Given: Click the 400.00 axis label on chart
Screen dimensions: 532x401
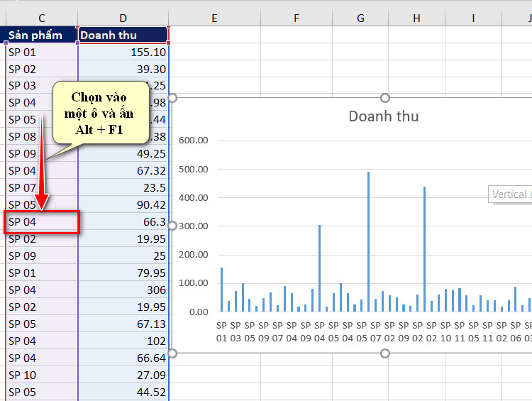Looking at the screenshot, I should click(194, 197).
